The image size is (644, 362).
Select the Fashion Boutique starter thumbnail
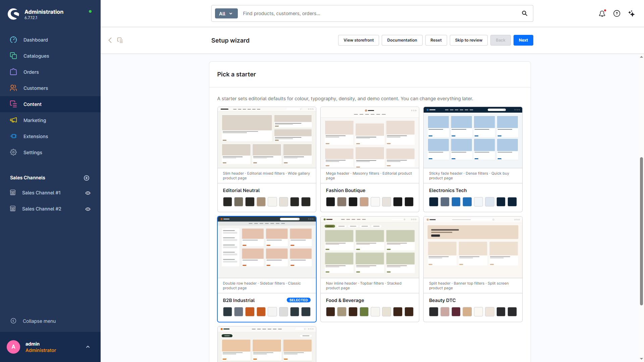(x=370, y=138)
